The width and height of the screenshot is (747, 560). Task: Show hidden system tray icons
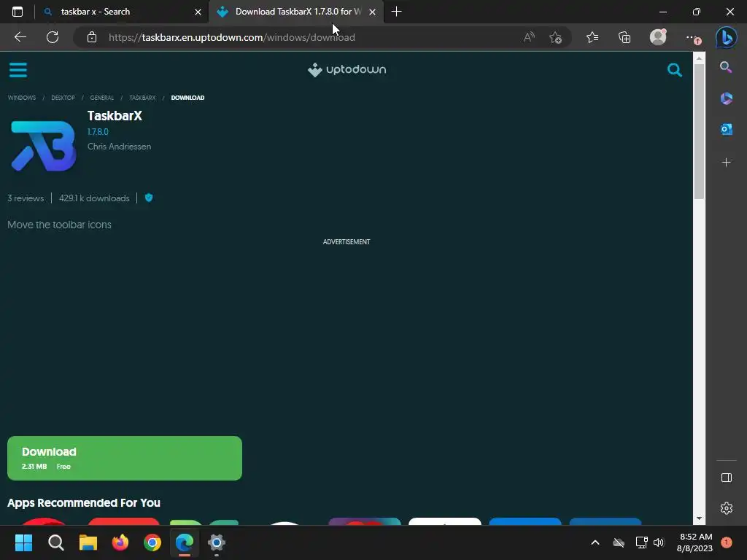tap(595, 542)
